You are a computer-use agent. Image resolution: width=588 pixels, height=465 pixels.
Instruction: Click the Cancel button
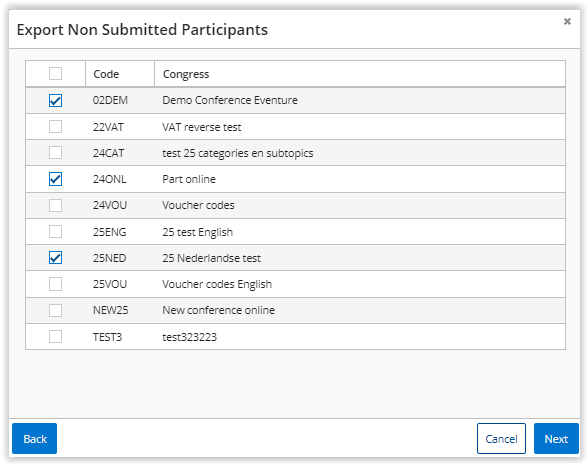coord(501,439)
